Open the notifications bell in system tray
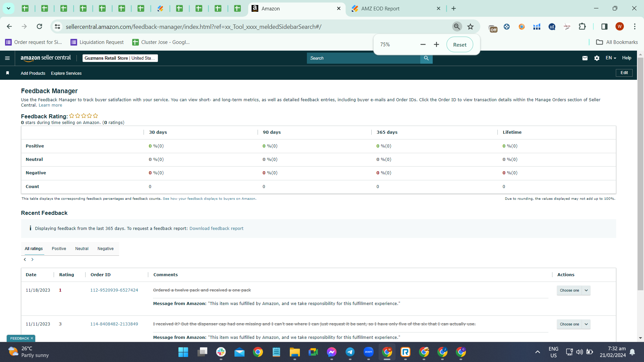The image size is (644, 362). click(x=632, y=352)
